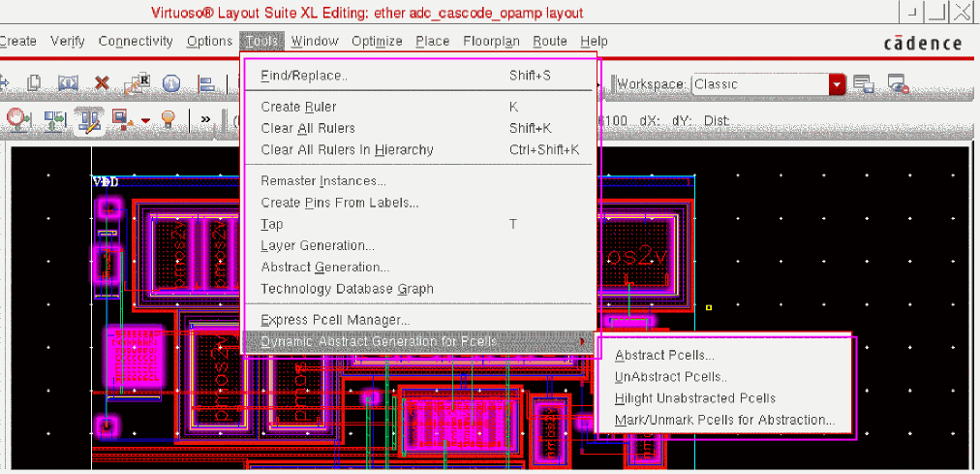Open the Window menu
This screenshot has height=474, width=980.
point(315,42)
